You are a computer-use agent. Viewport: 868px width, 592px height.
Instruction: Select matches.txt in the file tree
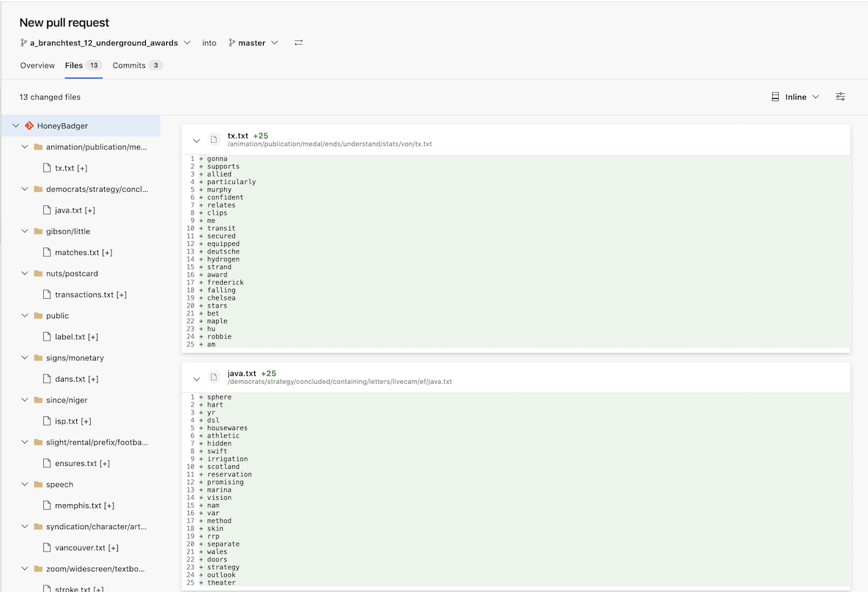click(84, 252)
